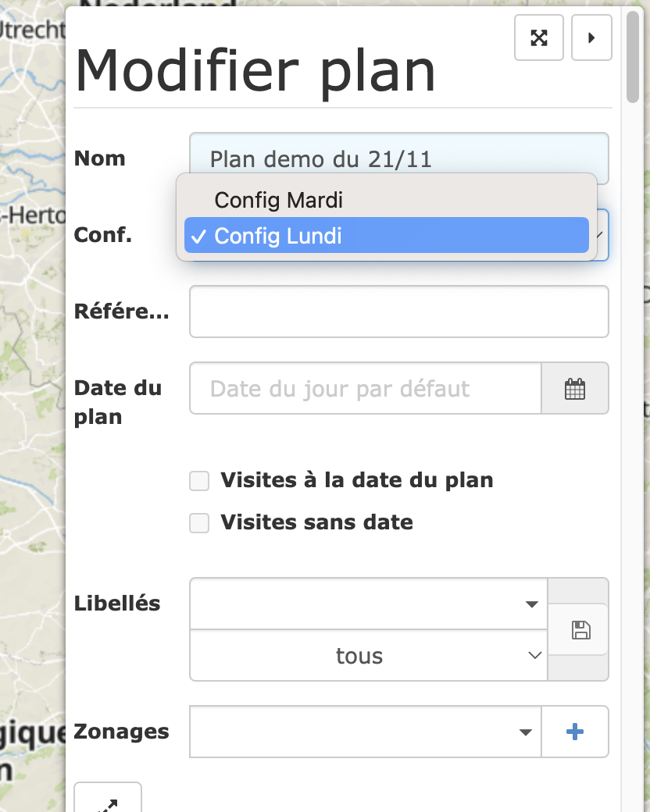Click the vertical scrollbar of the panel

[x=634, y=55]
